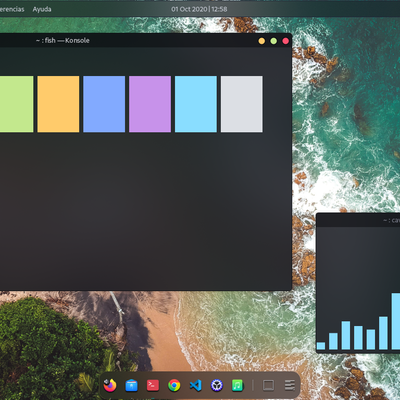The image size is (400, 400).
Task: Open Visual Studio Code from the dock
Action: (195, 385)
